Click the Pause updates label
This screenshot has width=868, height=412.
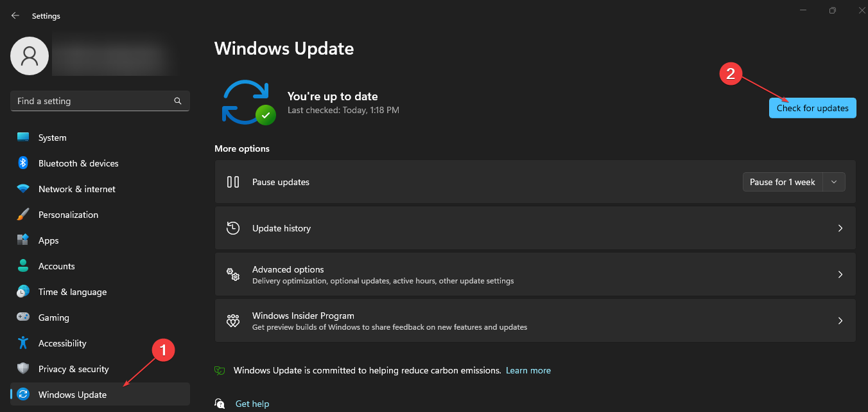coord(281,182)
